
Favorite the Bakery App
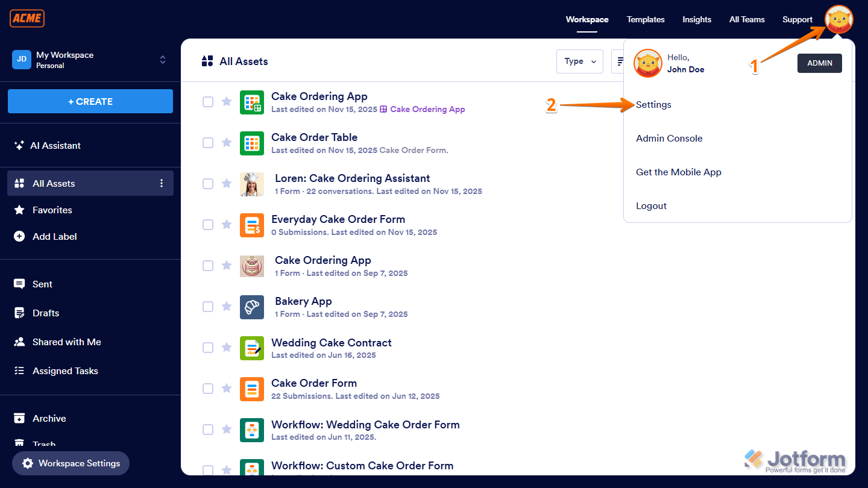point(227,306)
